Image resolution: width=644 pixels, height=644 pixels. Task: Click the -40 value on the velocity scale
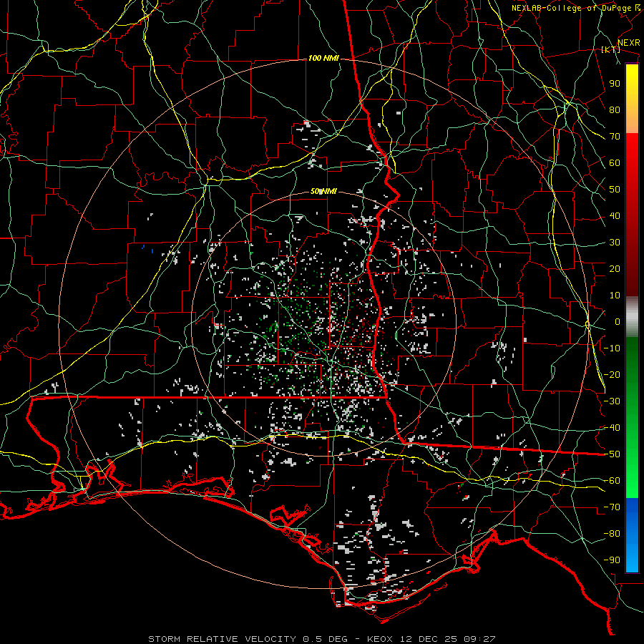coord(612,428)
